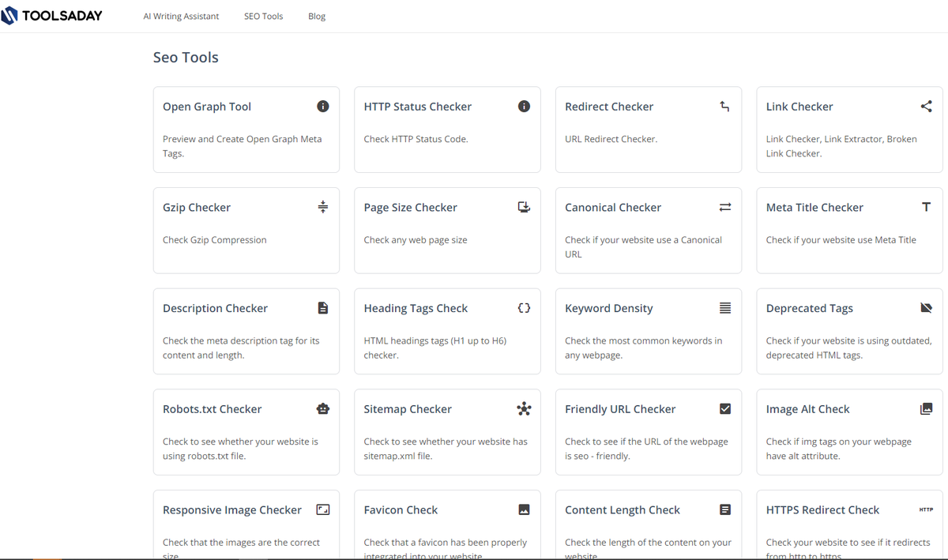The width and height of the screenshot is (948, 560).
Task: Open the Heading Tags Check title
Action: tap(416, 308)
